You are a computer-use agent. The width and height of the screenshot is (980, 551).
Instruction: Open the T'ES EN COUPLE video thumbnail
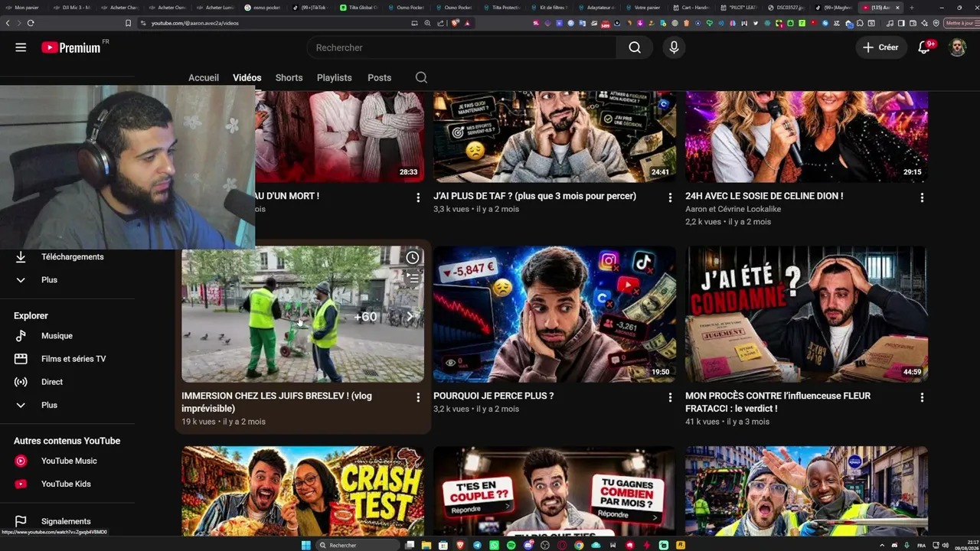point(554,491)
